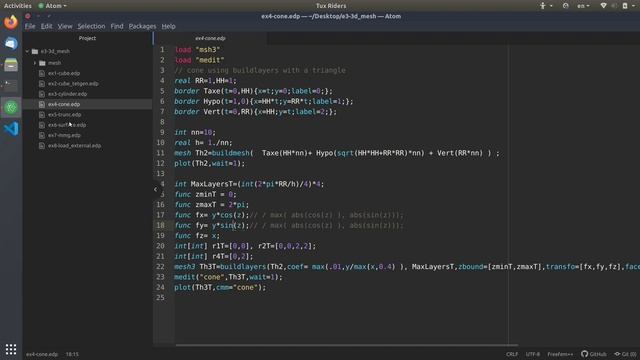Click the Tux Riders label in the top bar
The height and width of the screenshot is (360, 640).
331,6
